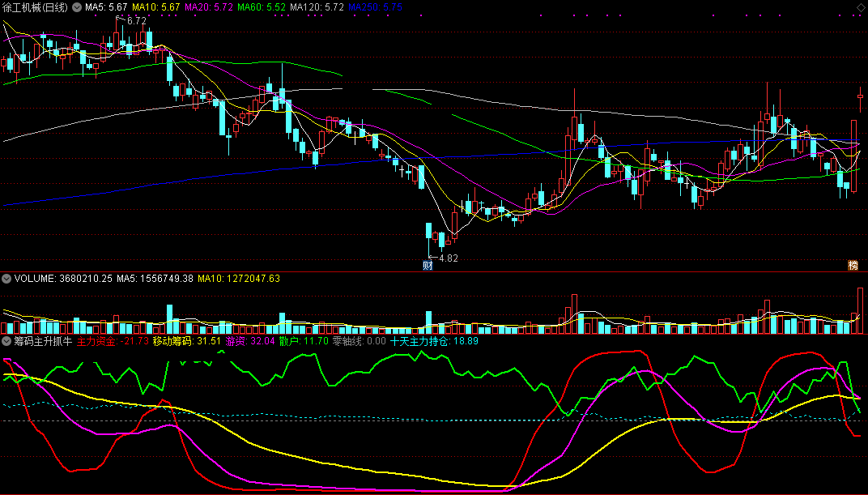
Task: Select the 游资: 32.04 value
Action: coord(250,341)
